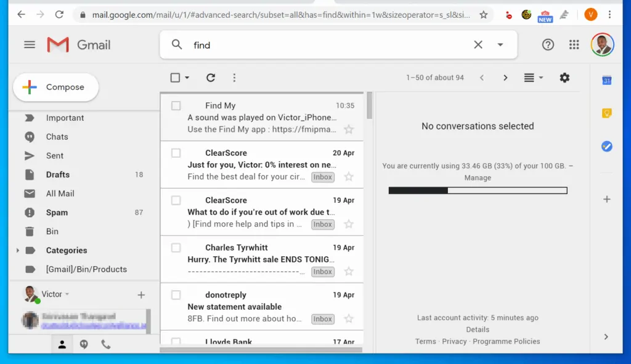Click the Manage storage link
The image size is (631, 364).
tap(478, 178)
